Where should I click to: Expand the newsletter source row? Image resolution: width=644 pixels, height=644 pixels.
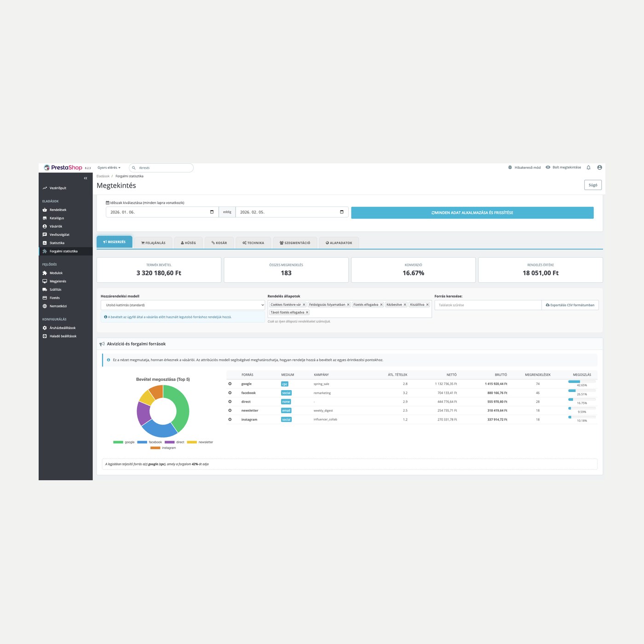230,410
